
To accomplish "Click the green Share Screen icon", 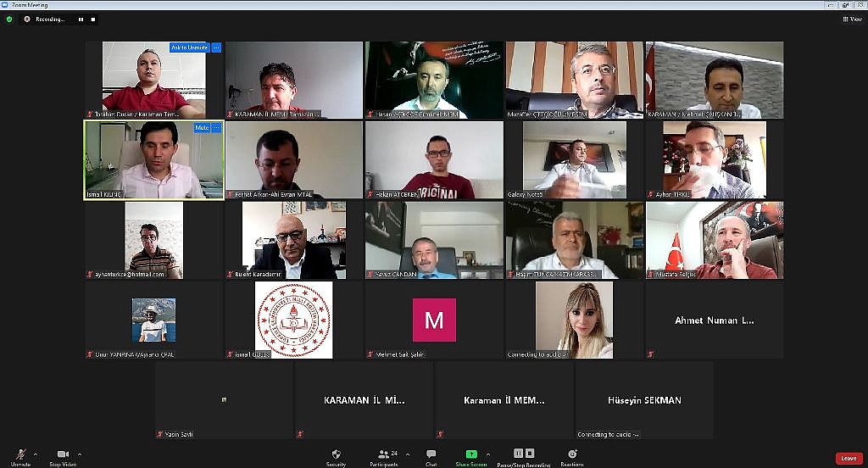I will coord(471,454).
